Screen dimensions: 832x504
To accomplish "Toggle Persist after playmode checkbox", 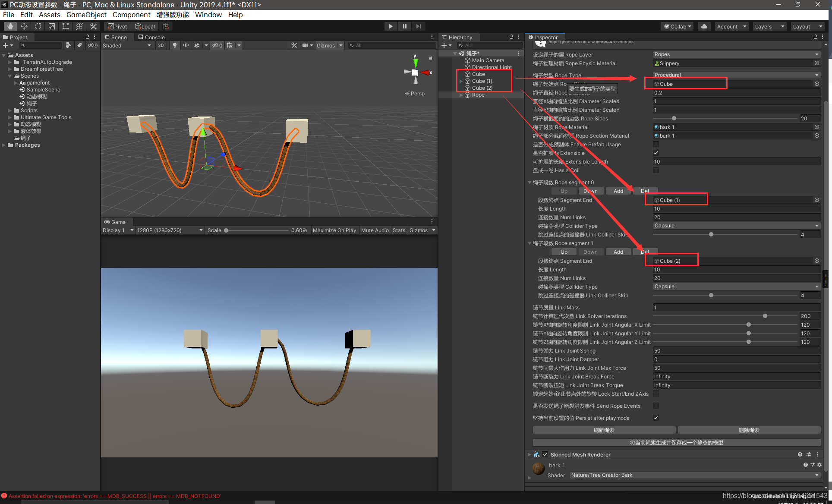I will click(x=656, y=418).
